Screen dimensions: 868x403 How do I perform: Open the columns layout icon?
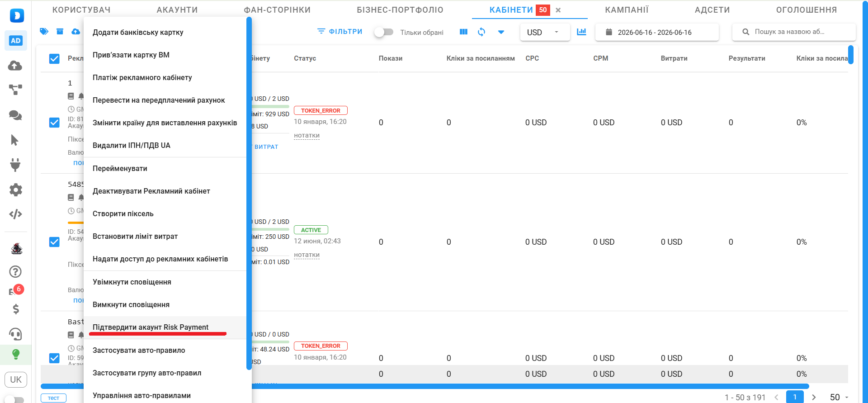click(x=463, y=32)
